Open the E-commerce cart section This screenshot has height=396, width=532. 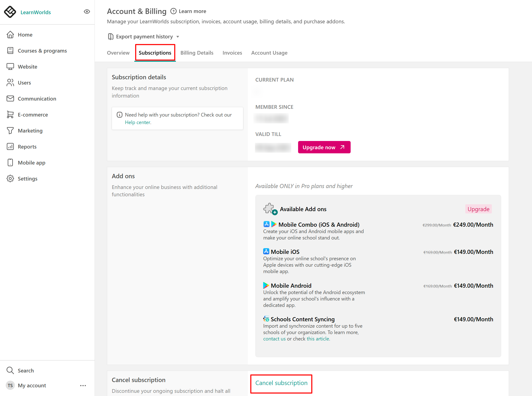(x=33, y=114)
